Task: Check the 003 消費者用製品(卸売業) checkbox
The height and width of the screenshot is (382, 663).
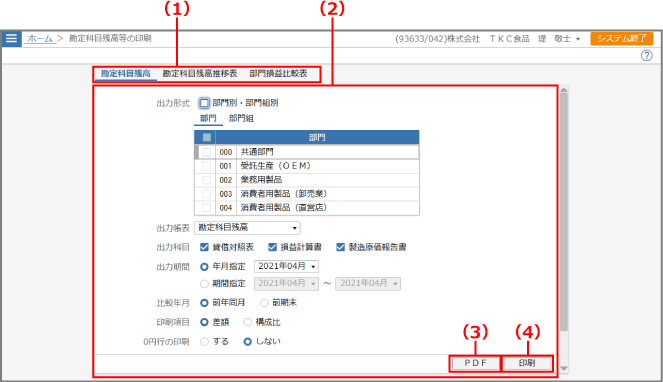Action: pos(206,194)
